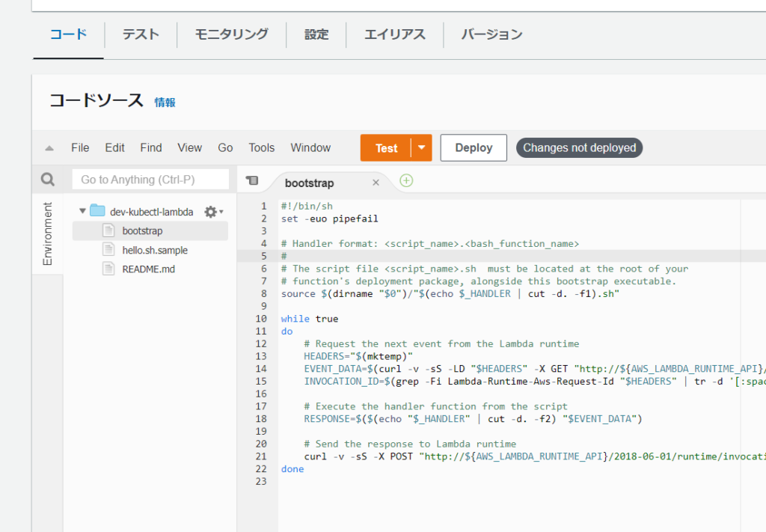Open the search magnifier icon in the sidebar
Screen dimensions: 766x532
coord(47,179)
